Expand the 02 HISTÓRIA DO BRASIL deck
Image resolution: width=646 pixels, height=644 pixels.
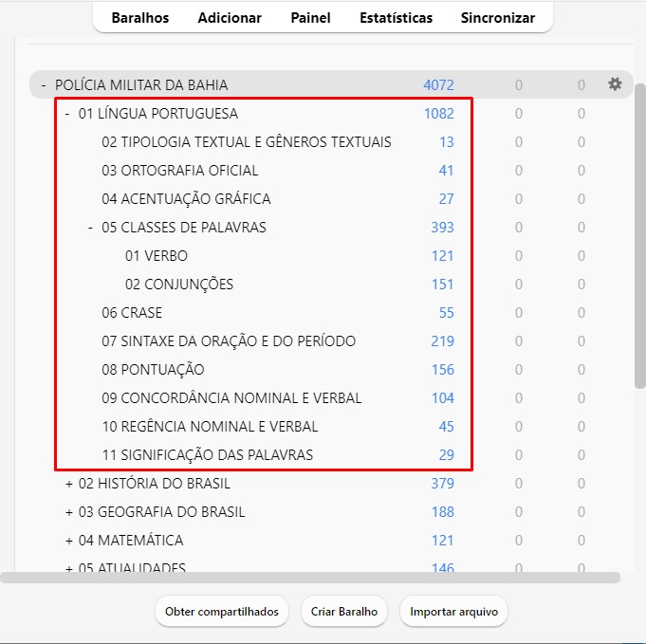coord(69,484)
